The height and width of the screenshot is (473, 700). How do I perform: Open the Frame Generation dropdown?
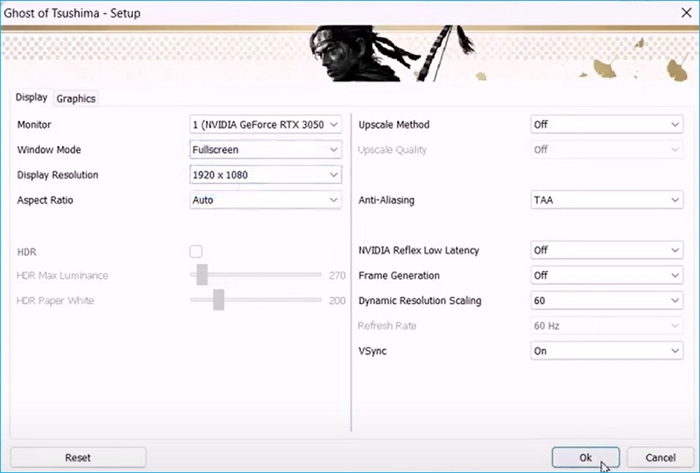607,275
